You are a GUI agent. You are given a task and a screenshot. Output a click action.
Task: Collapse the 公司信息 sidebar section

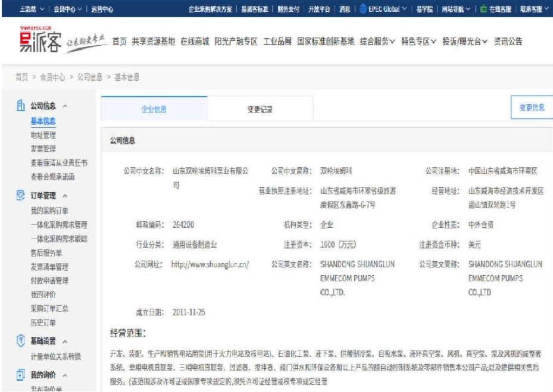click(x=65, y=106)
